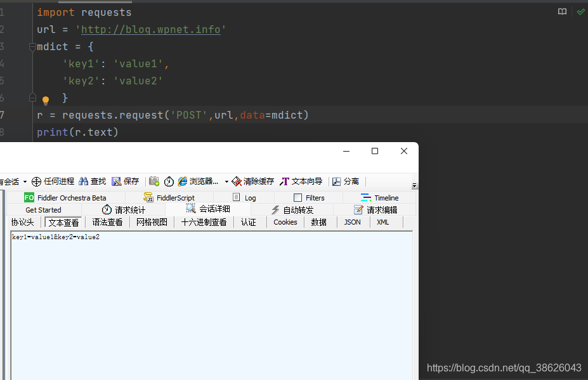Open the http://blog.wpnet.info link in code
This screenshot has height=380, width=588.
coord(151,29)
